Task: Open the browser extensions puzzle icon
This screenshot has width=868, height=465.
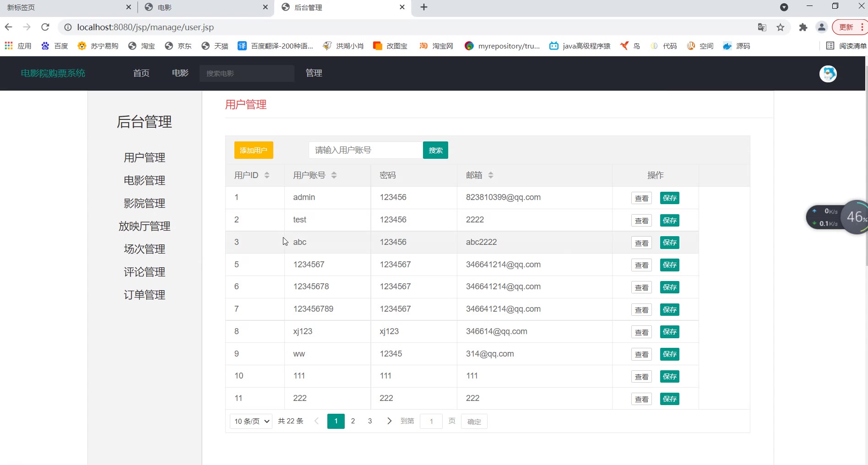Action: tap(803, 27)
